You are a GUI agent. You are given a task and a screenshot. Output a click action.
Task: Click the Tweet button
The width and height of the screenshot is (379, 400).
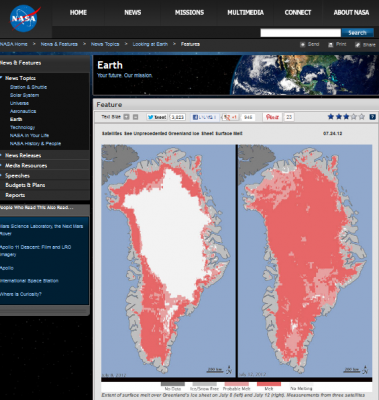coord(157,117)
